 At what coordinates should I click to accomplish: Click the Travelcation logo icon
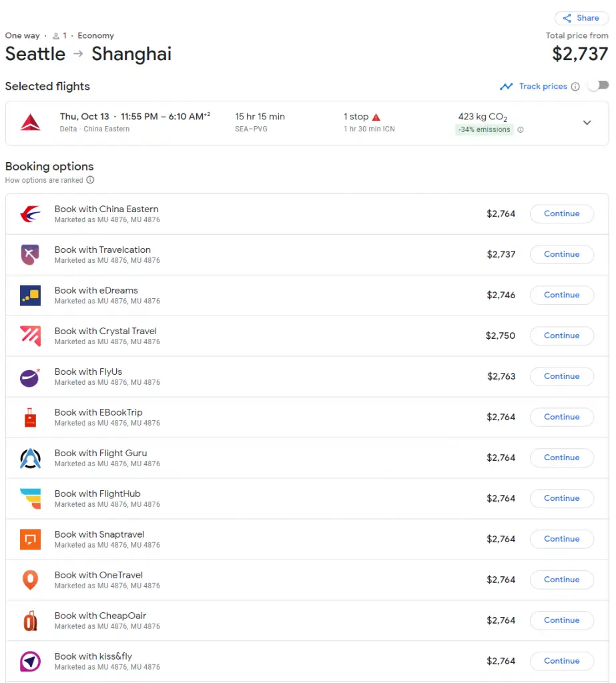click(x=30, y=255)
